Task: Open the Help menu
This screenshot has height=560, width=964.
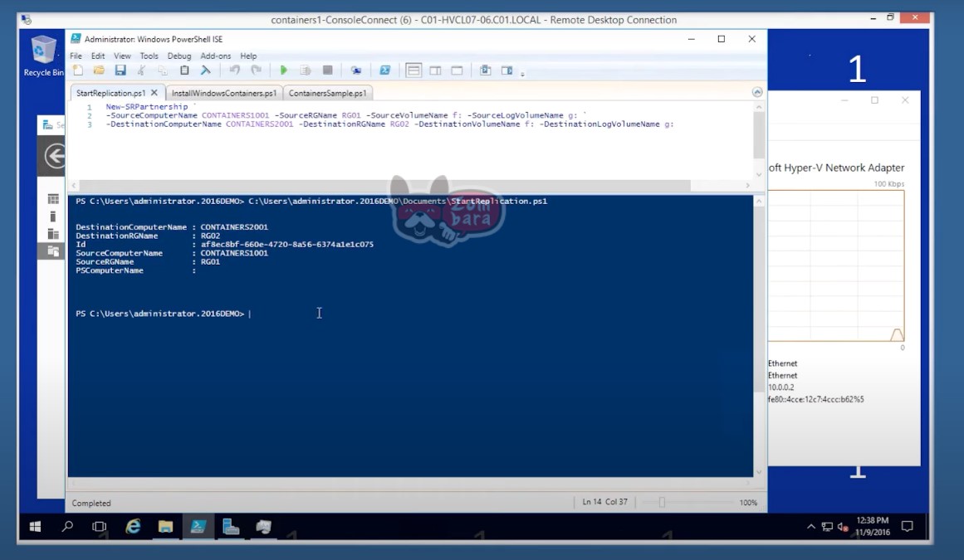Action: click(x=248, y=56)
